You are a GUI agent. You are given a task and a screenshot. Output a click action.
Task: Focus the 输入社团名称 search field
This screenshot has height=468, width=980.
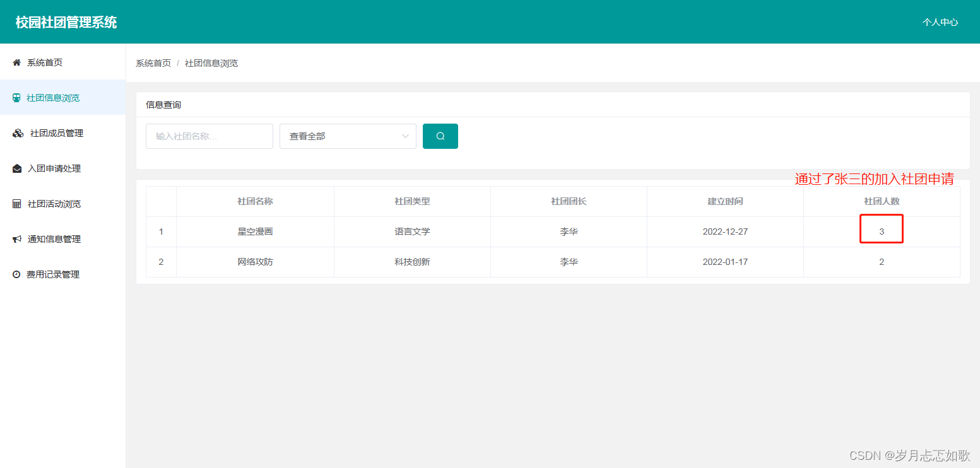[210, 136]
